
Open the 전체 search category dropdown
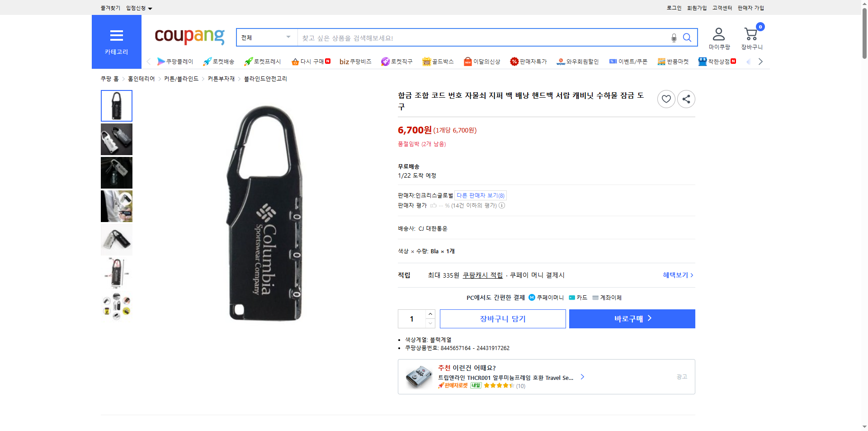(266, 38)
